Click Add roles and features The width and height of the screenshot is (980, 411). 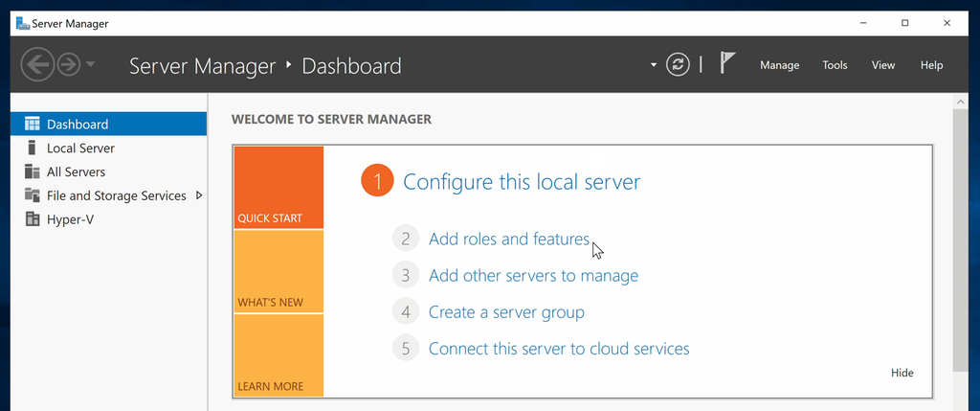click(x=509, y=239)
